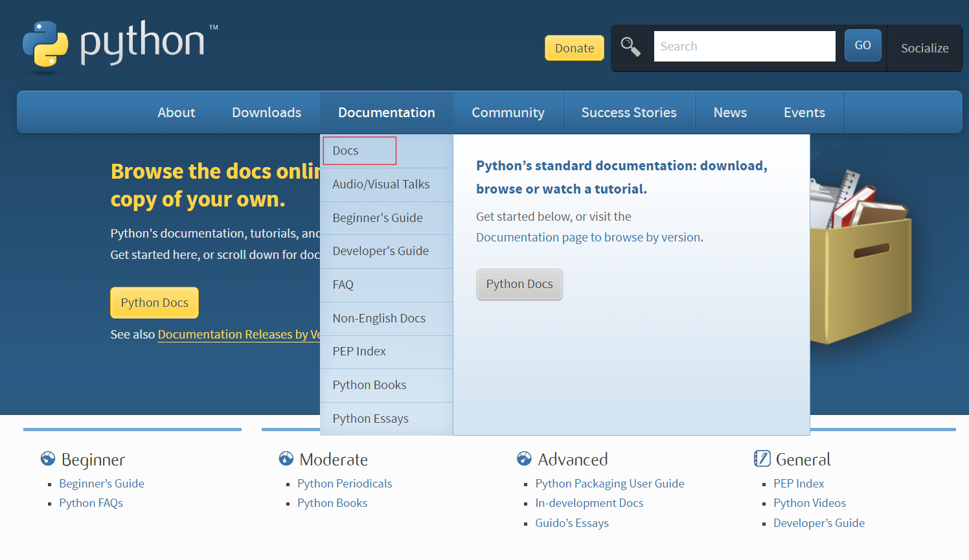
Task: Click the Python logo to go home
Action: click(117, 45)
